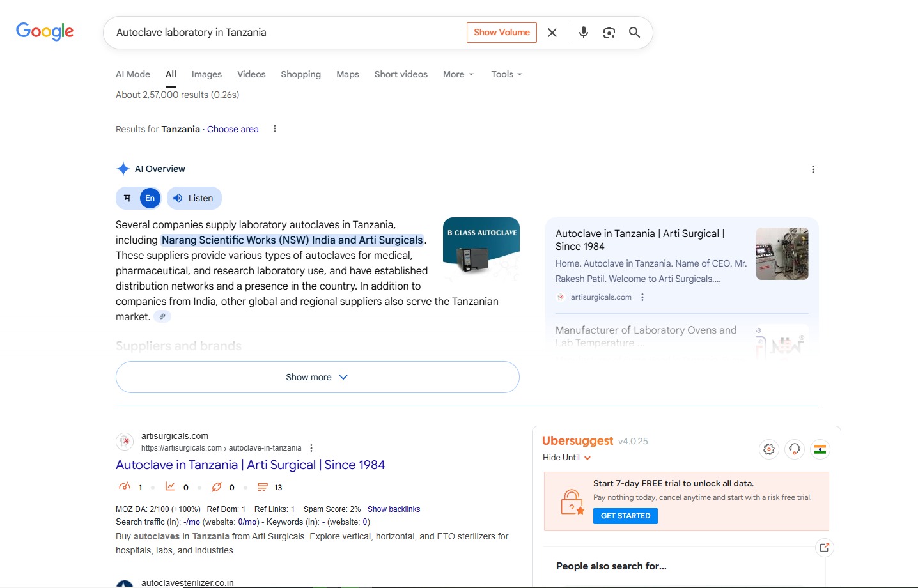
Task: Click the Google logo
Action: (45, 31)
